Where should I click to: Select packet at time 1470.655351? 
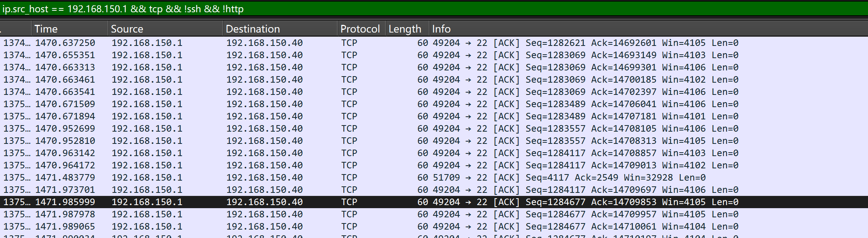tap(434, 55)
